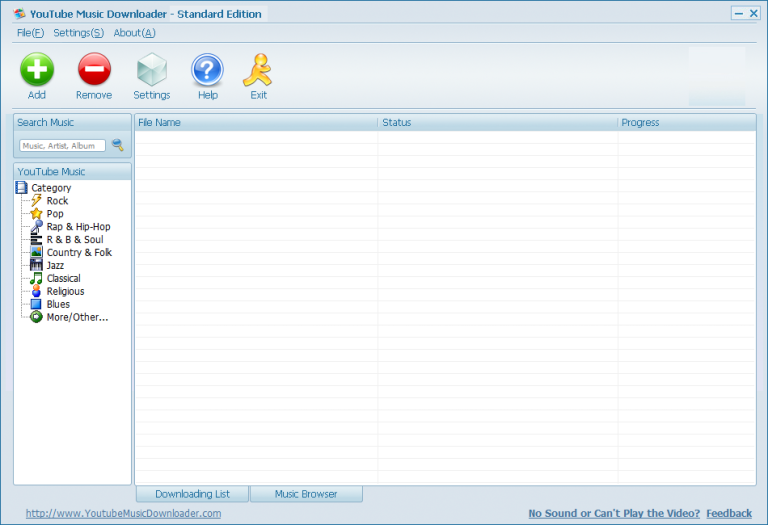Click the No Sound or Can't Play link
The height and width of the screenshot is (525, 768).
point(614,513)
